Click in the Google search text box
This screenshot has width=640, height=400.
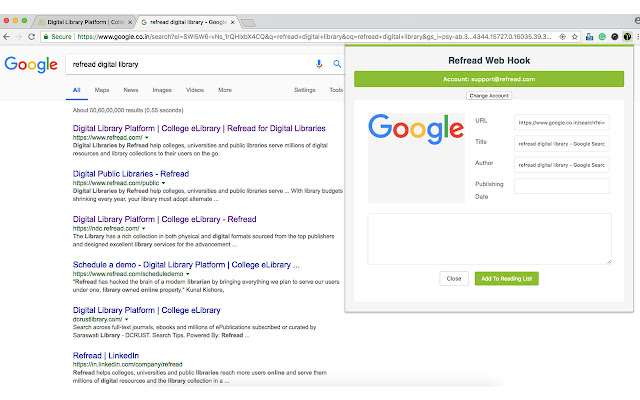point(188,64)
